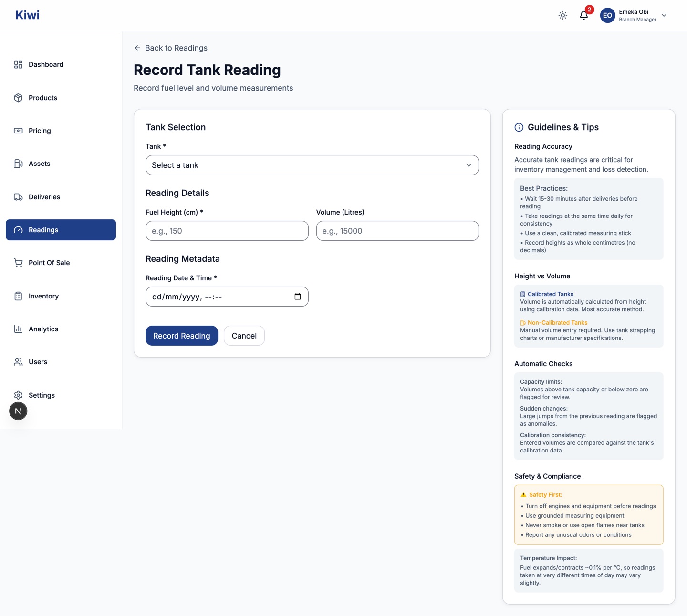Viewport: 687px width, 616px height.
Task: Open the notifications bell
Action: pyautogui.click(x=584, y=15)
